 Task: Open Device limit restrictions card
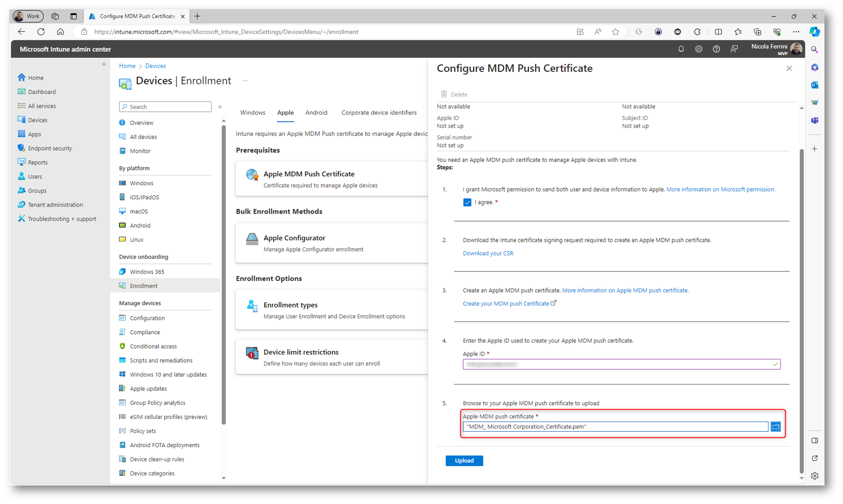coord(331,357)
